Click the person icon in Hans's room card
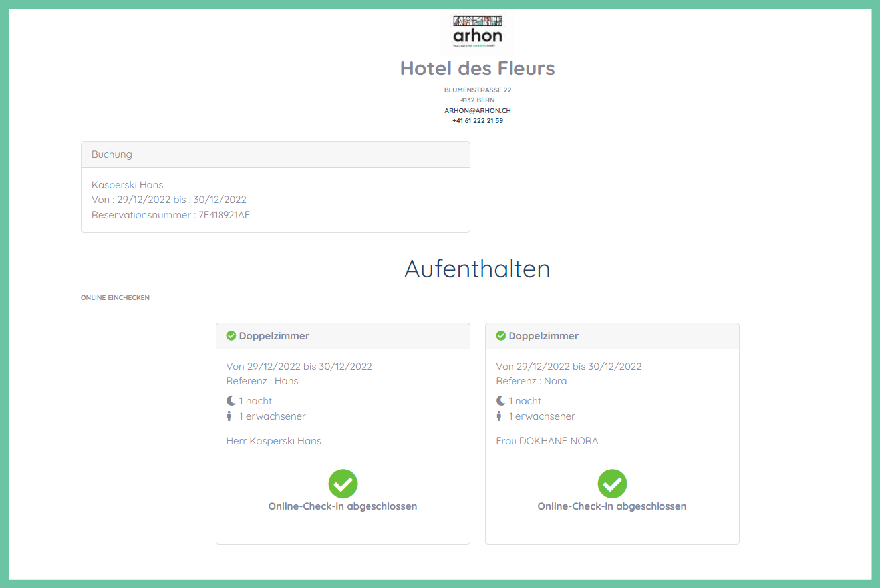Image resolution: width=880 pixels, height=588 pixels. [x=230, y=416]
